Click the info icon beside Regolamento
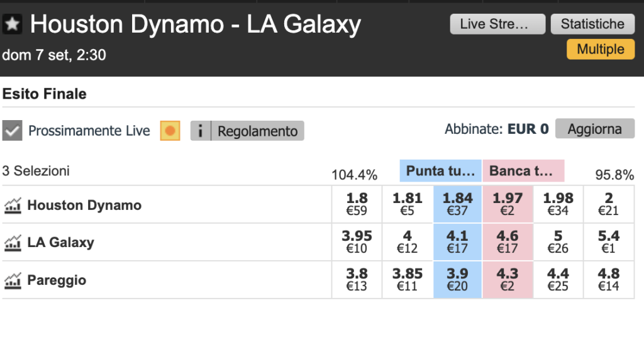This screenshot has width=644, height=342. (201, 131)
